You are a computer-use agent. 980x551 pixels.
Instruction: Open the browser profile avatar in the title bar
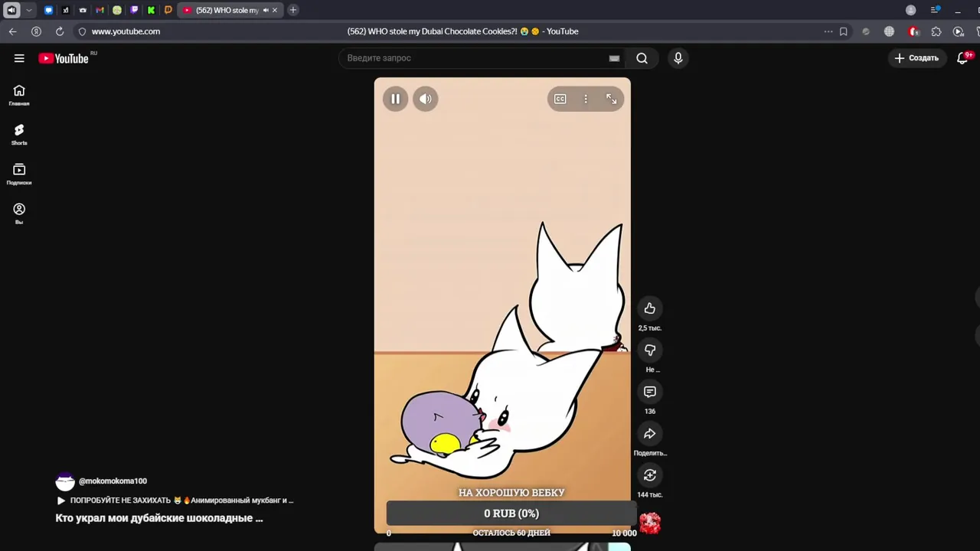tap(910, 10)
